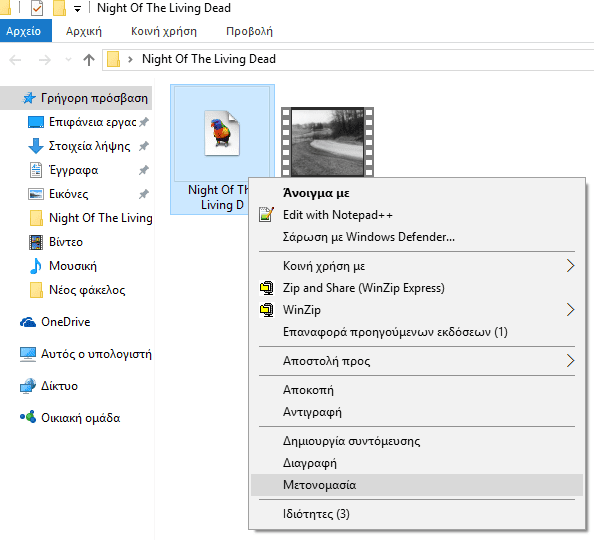Click Night Of The Living Dead in address bar
594x540 pixels.
pos(209,59)
